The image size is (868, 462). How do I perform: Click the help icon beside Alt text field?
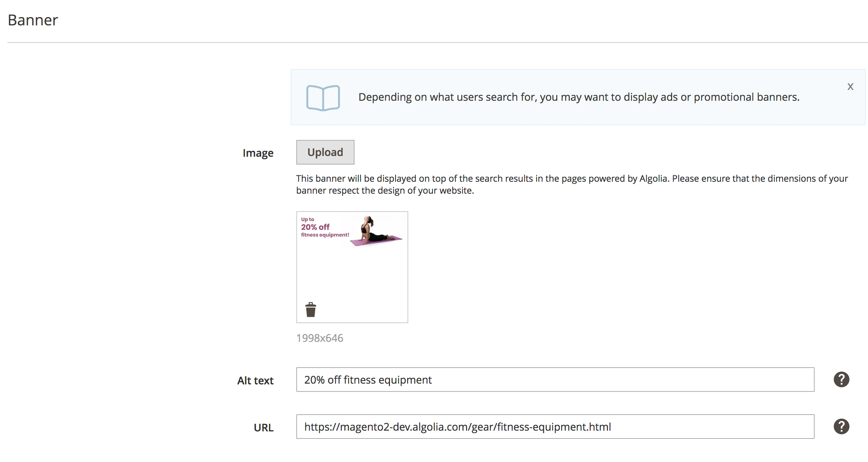pyautogui.click(x=841, y=379)
